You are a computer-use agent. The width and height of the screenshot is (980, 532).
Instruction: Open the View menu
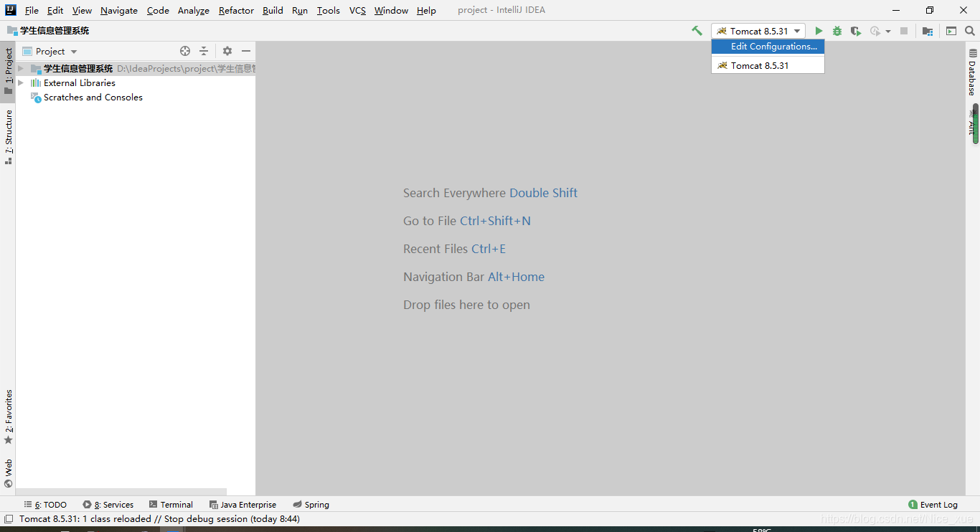pos(82,10)
